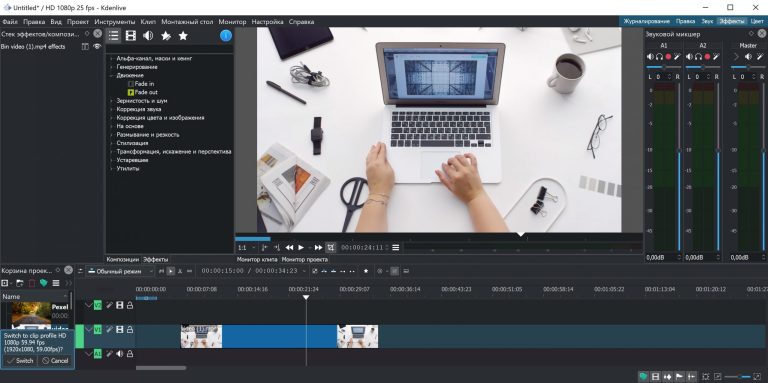Click the Switch button in the profile prompt
768x383 pixels.
point(20,361)
